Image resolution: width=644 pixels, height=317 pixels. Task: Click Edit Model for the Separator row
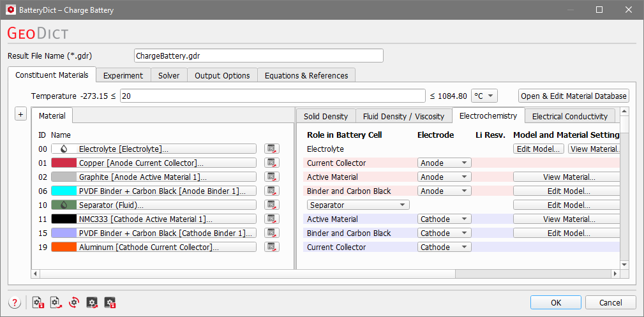566,205
